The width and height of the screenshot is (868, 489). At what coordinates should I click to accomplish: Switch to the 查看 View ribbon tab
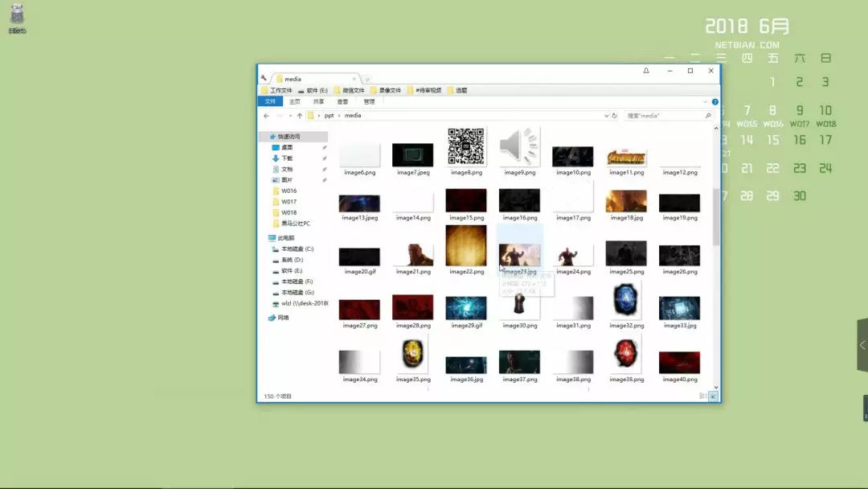tap(342, 102)
